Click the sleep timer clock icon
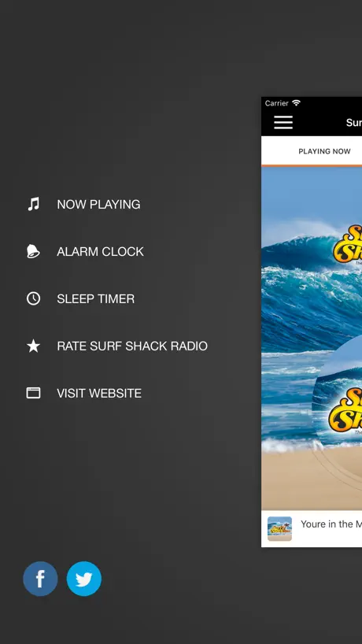 [x=33, y=298]
